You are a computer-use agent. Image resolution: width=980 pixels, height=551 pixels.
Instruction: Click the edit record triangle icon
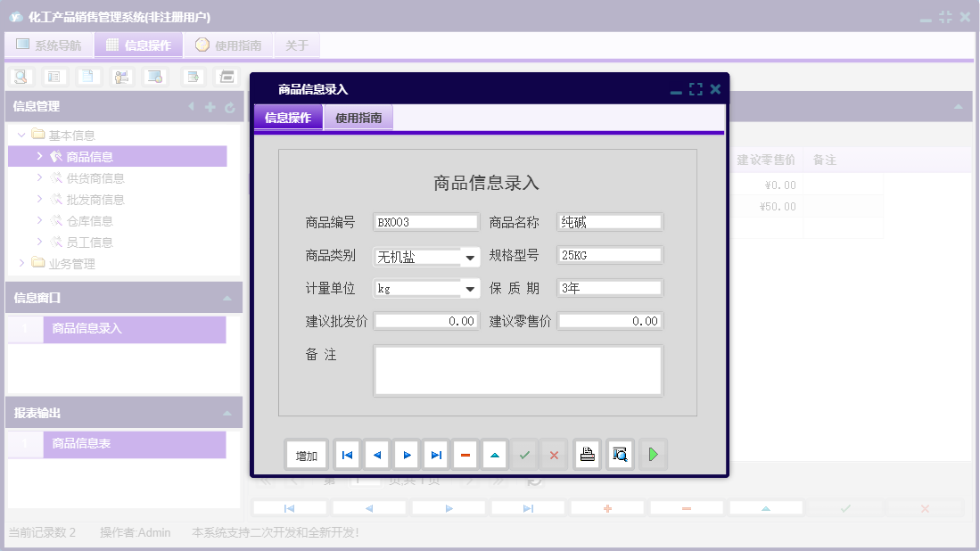tap(494, 454)
